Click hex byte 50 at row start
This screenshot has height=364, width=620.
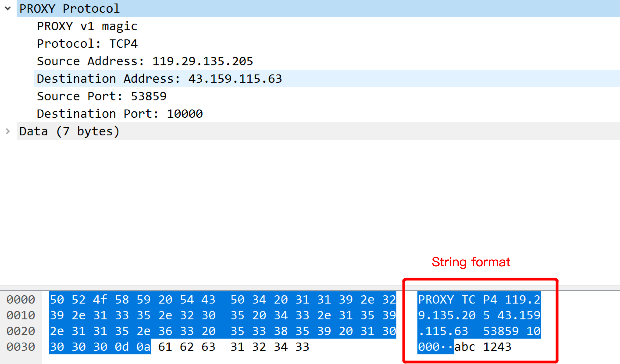(x=57, y=300)
